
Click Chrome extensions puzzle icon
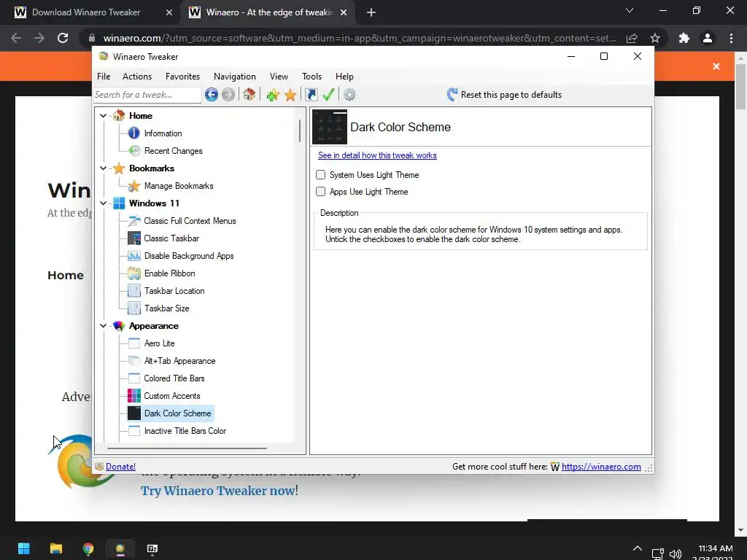point(684,38)
